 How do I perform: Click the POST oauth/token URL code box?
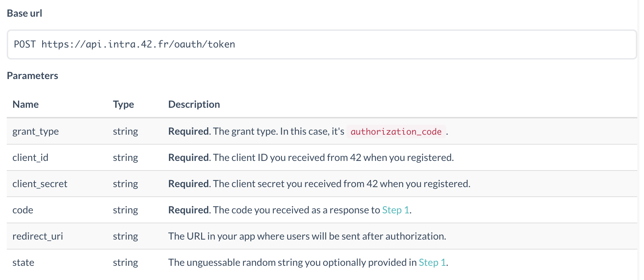[x=322, y=44]
